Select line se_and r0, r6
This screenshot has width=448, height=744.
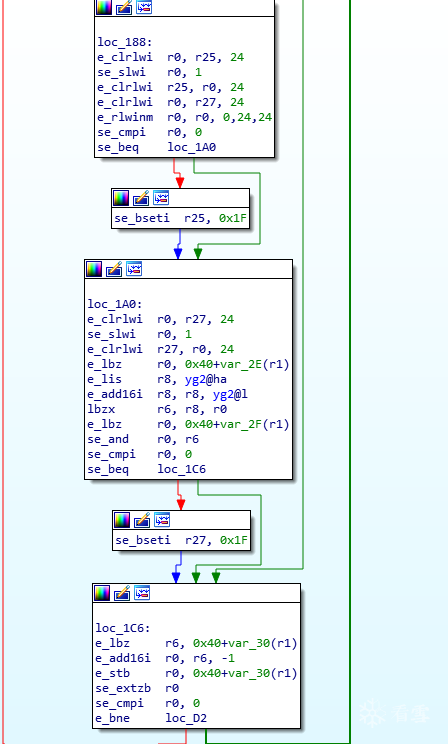pos(143,439)
